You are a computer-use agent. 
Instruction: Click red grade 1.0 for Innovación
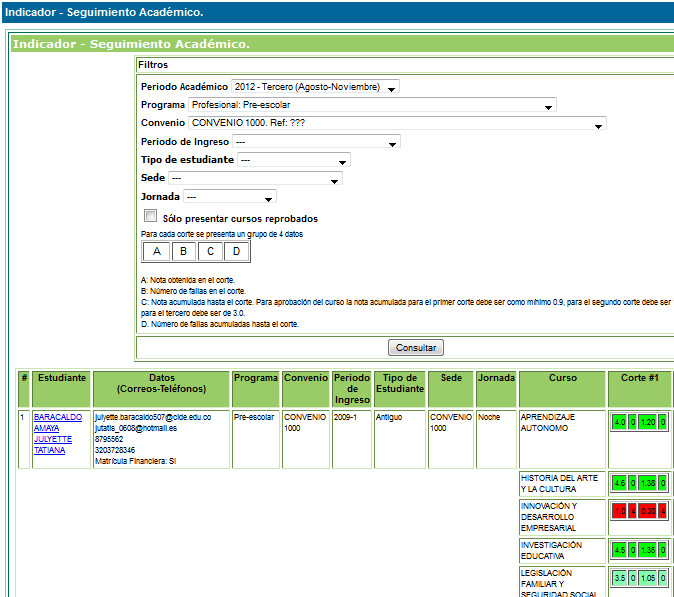pos(620,511)
